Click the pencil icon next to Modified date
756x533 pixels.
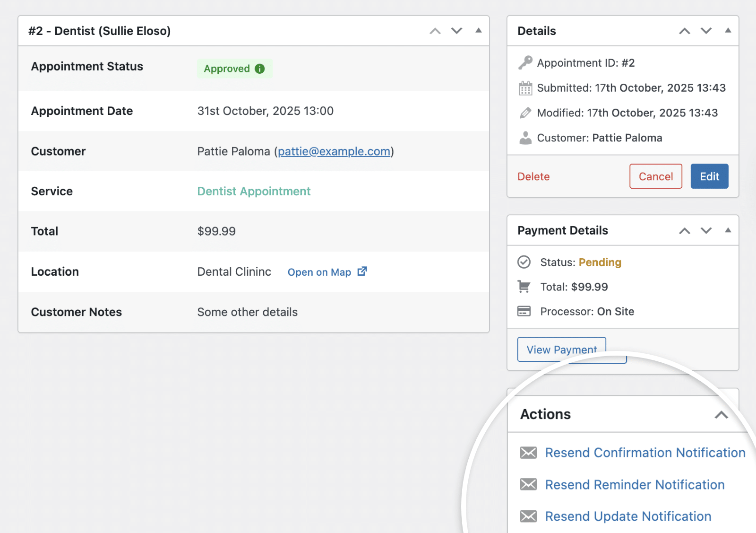[x=525, y=113]
